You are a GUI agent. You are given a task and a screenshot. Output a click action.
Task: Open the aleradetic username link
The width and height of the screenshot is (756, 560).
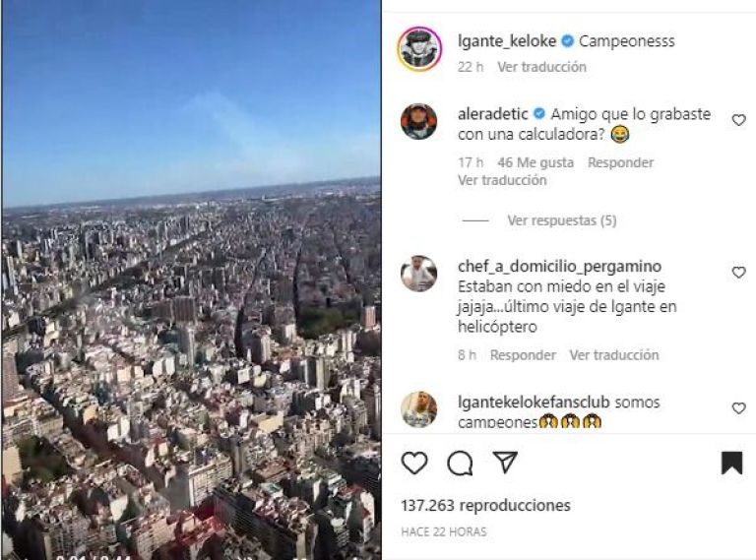[x=493, y=114]
